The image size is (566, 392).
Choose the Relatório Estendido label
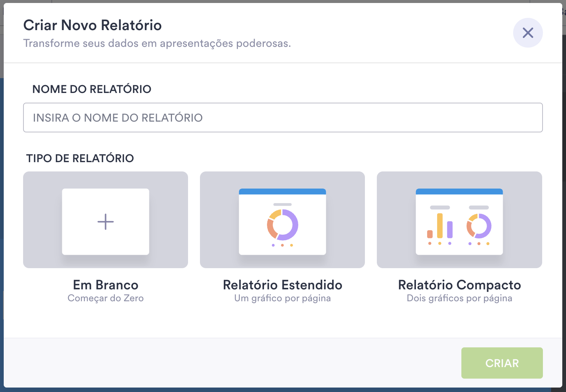(283, 285)
